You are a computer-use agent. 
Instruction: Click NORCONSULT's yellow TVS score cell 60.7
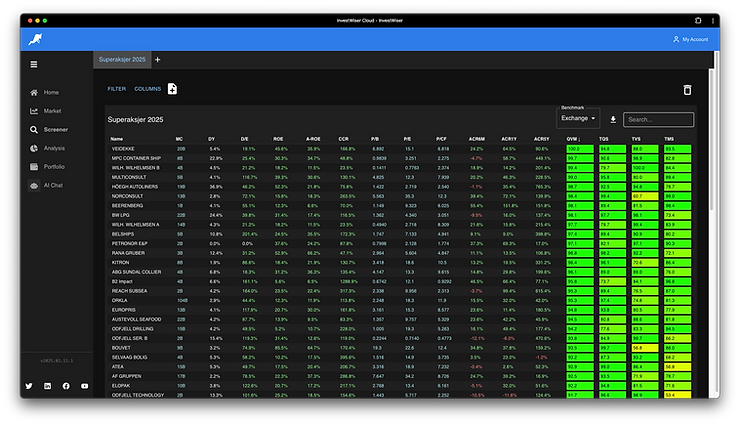tap(645, 196)
